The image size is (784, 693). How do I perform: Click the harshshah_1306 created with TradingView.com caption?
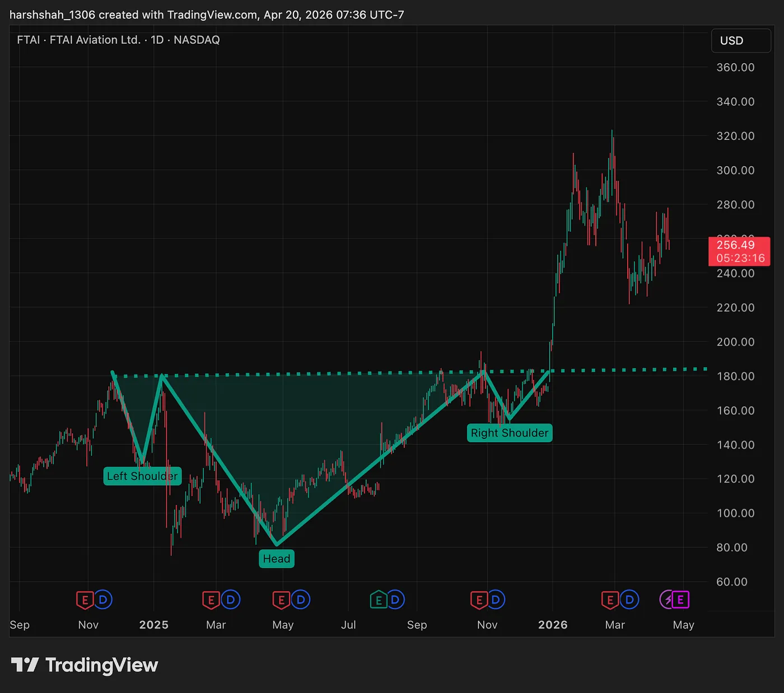[207, 15]
